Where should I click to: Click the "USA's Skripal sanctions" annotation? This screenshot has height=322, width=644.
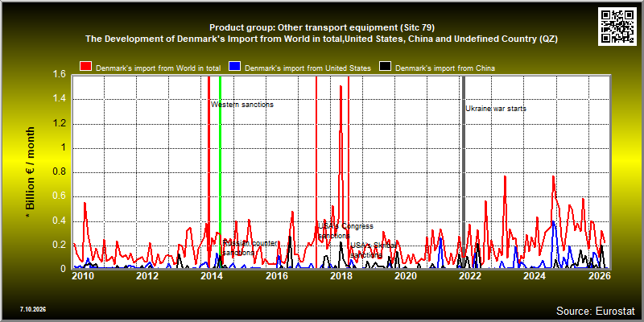tap(374, 250)
